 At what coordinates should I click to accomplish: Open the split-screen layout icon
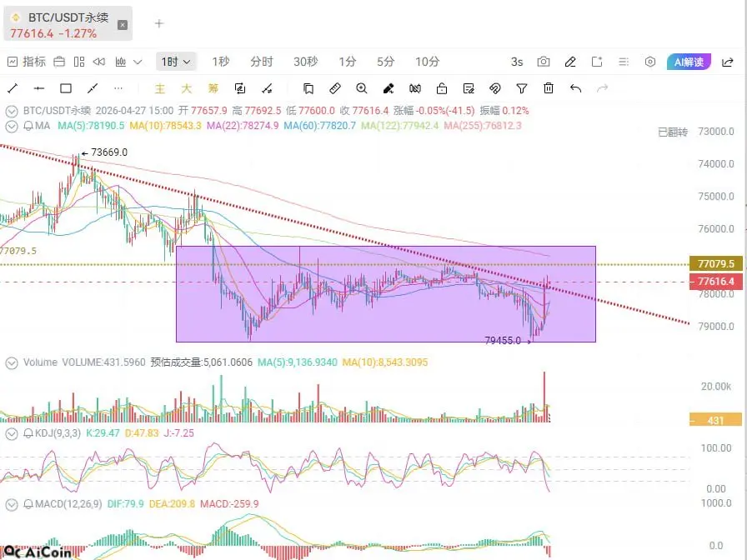79,62
